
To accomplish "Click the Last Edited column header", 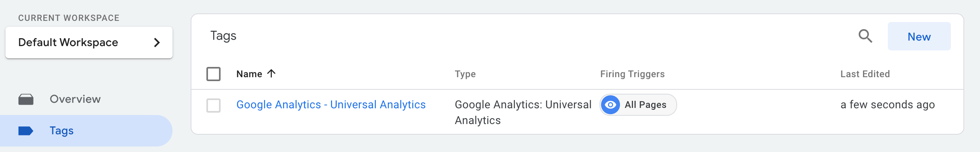I will (x=865, y=74).
